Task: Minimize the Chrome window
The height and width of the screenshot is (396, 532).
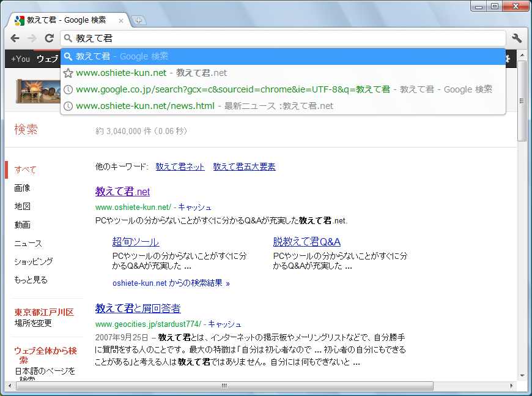Action: pyautogui.click(x=479, y=7)
